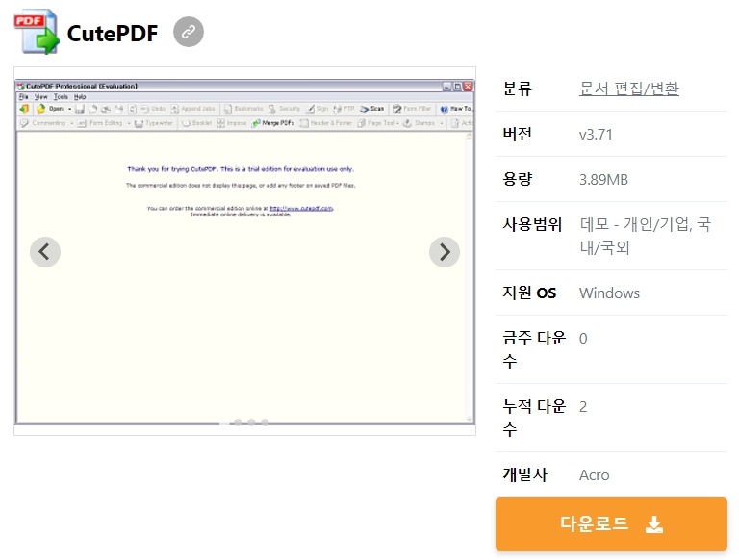Click Tools menu in the CutePDF screenshot

pyautogui.click(x=61, y=96)
